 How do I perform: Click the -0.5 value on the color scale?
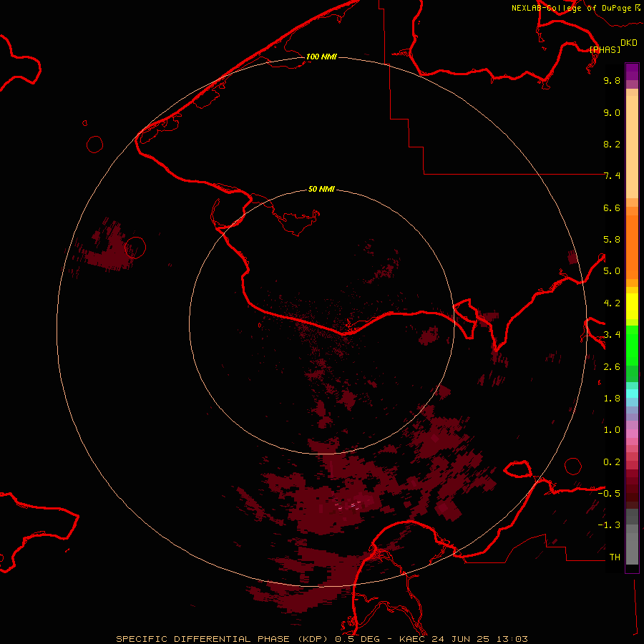[609, 494]
